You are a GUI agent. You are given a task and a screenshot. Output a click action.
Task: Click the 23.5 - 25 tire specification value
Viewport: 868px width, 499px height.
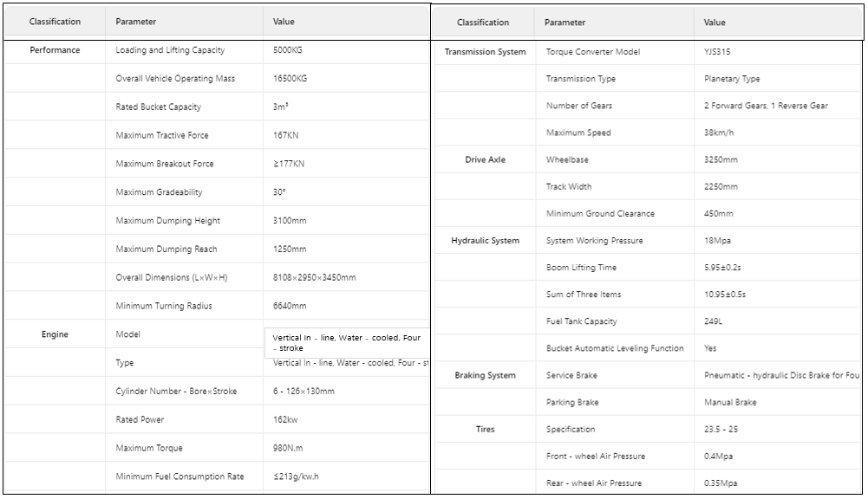click(721, 429)
